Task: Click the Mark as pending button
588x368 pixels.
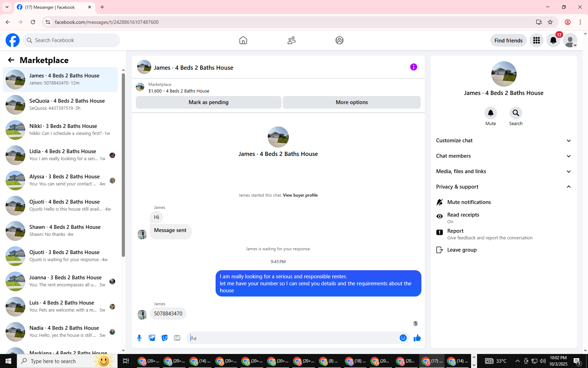Action: pyautogui.click(x=209, y=102)
